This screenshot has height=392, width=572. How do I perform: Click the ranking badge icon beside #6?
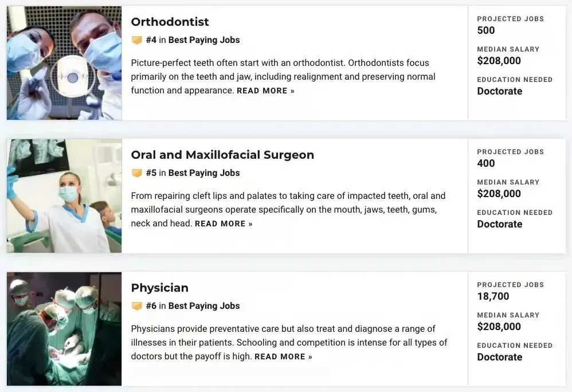pyautogui.click(x=136, y=306)
